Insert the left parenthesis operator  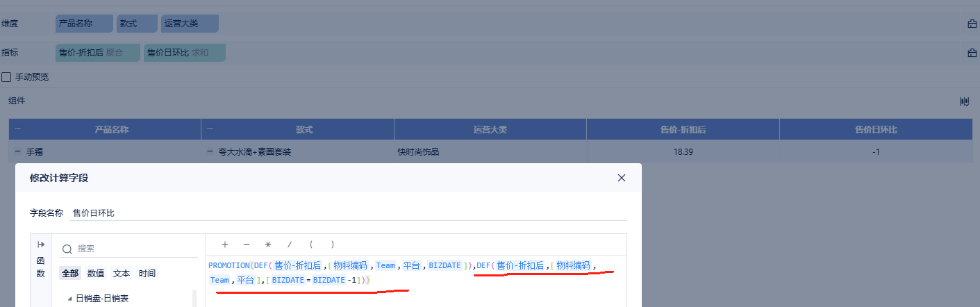click(x=311, y=244)
